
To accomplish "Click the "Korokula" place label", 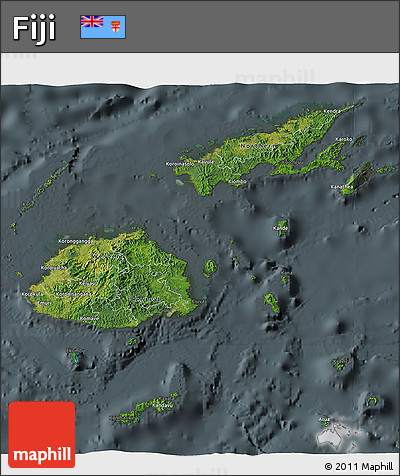I will 32,294.
